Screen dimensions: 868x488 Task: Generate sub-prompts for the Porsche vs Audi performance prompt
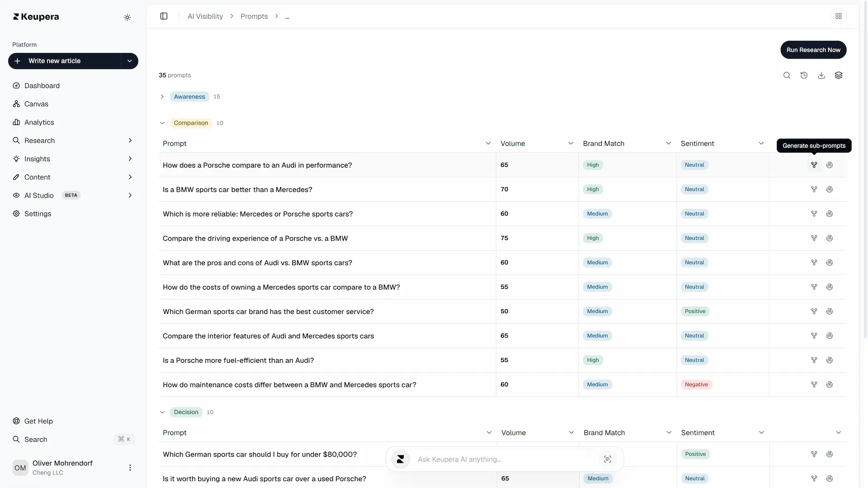pos(814,165)
